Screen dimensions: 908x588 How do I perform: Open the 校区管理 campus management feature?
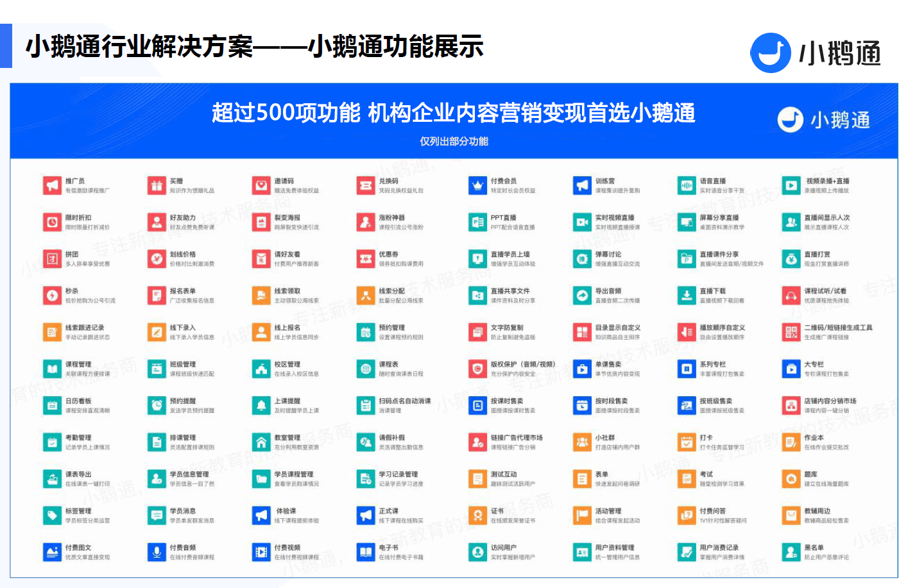(x=261, y=369)
